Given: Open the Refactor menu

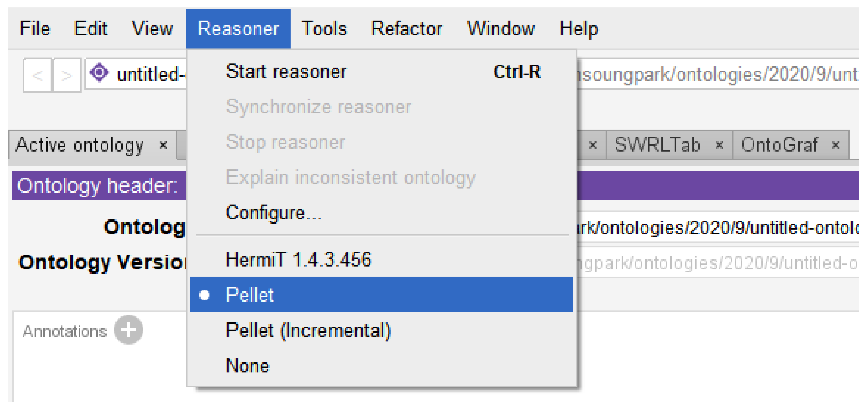Looking at the screenshot, I should [407, 29].
